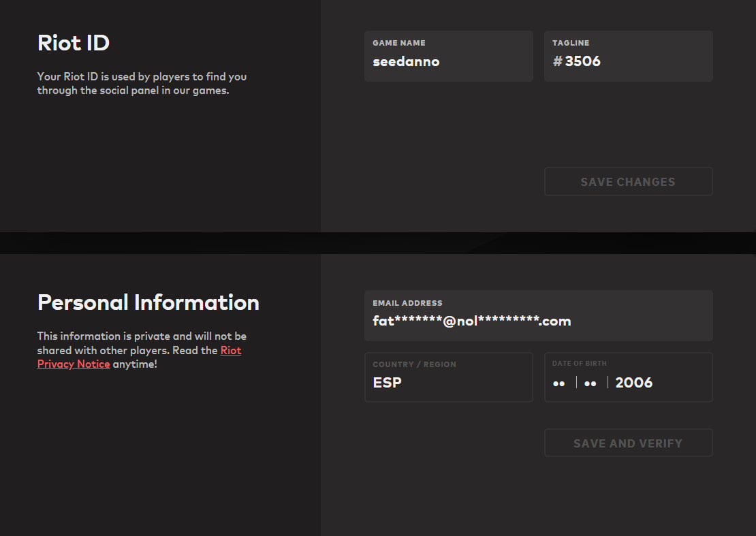Click the Save and Verify button
Screen dimensions: 756x536
coord(628,443)
